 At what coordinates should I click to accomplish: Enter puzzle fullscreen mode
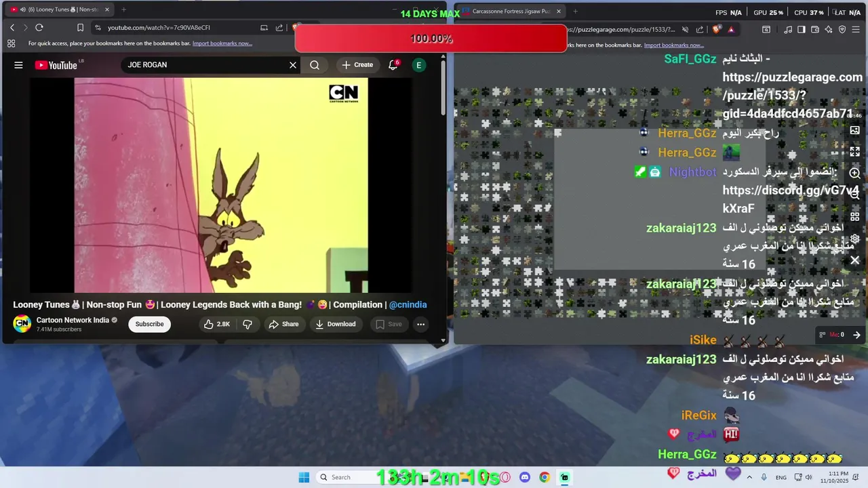coord(854,152)
